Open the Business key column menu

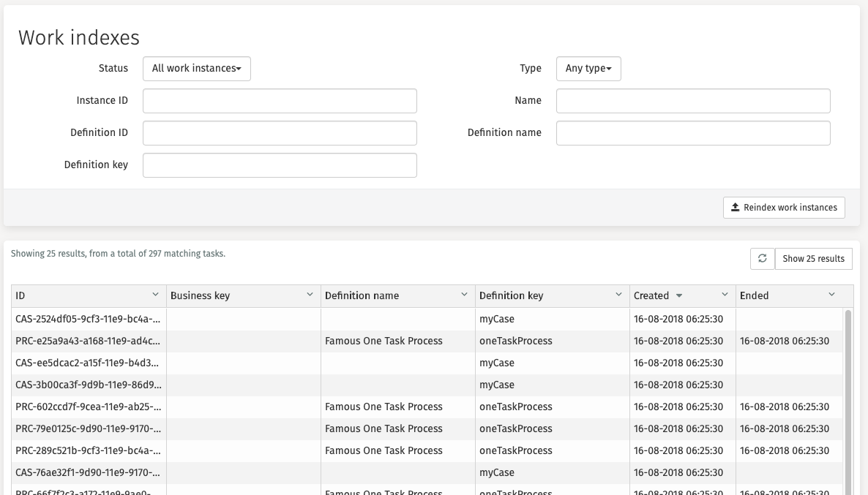310,295
